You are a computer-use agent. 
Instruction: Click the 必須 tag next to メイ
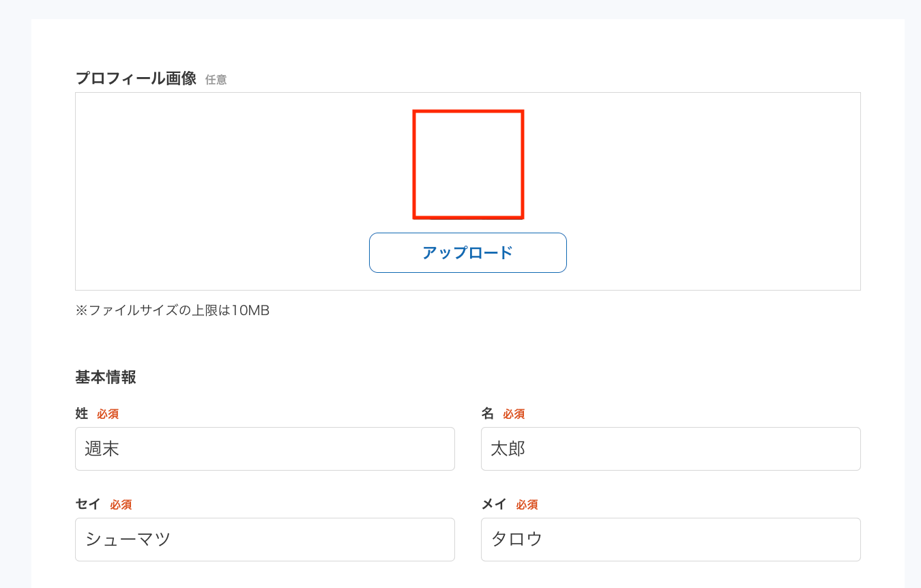click(527, 505)
